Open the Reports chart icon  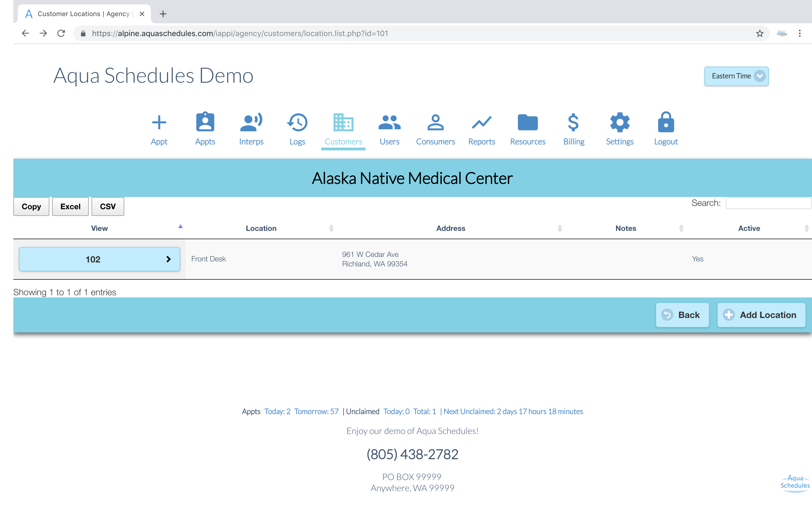click(x=481, y=122)
